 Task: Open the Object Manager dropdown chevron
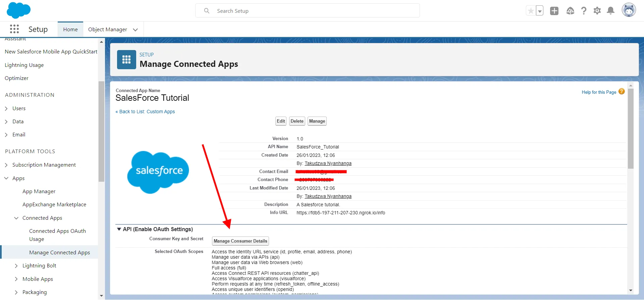point(136,30)
